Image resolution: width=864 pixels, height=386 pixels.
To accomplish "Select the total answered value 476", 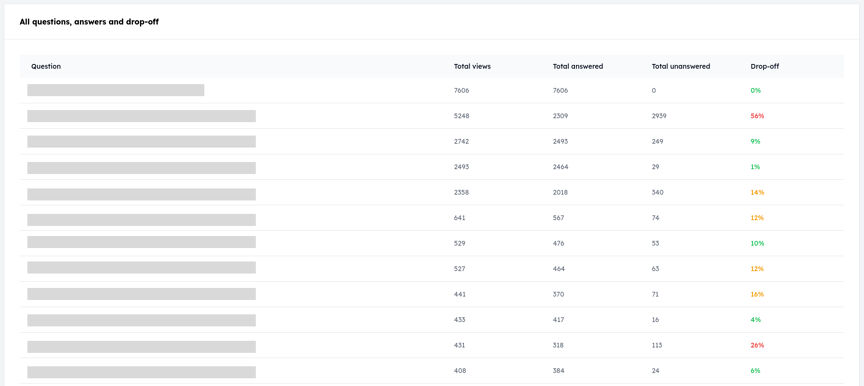I will coord(559,243).
